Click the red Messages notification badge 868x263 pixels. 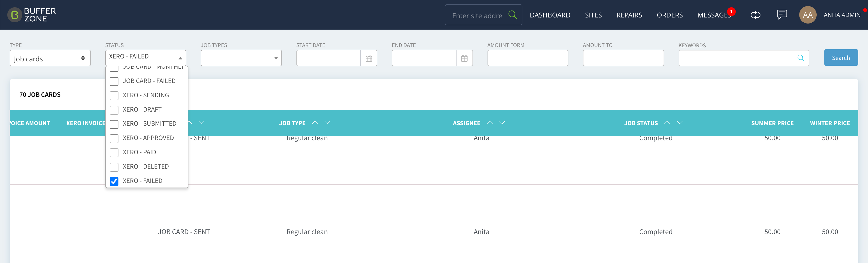tap(731, 11)
